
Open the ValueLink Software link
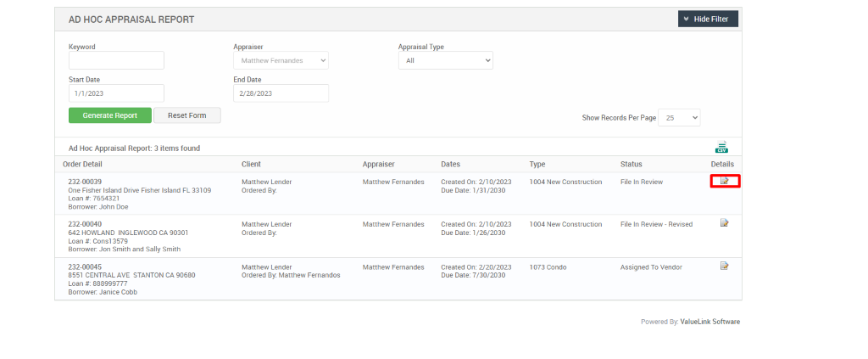coord(709,322)
